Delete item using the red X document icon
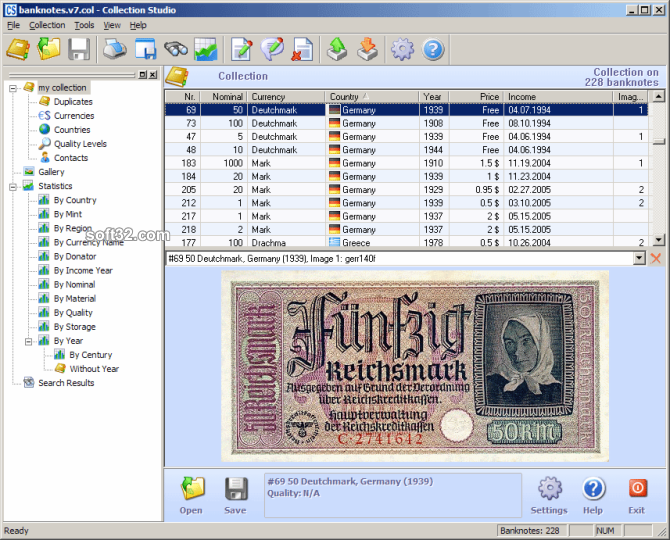 tap(303, 49)
